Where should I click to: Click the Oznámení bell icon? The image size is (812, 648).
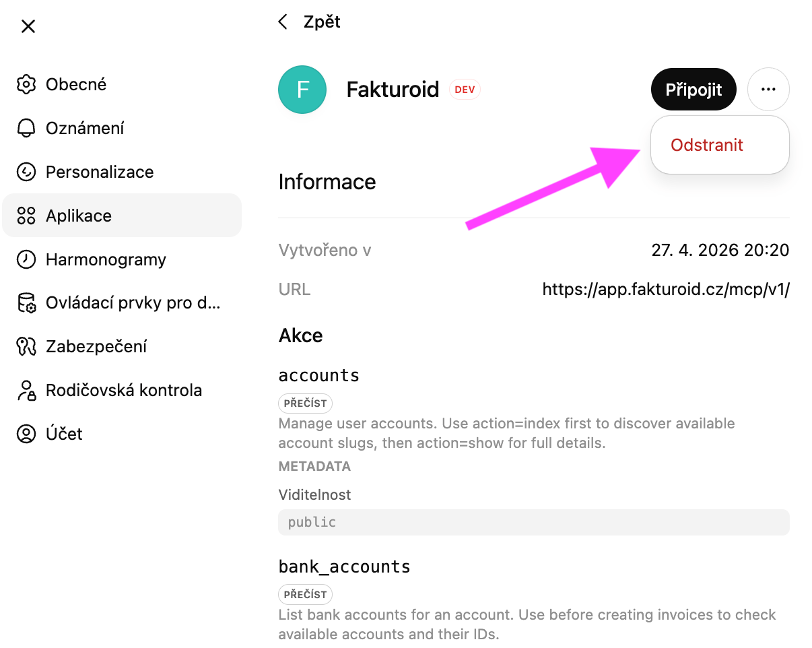pos(26,129)
